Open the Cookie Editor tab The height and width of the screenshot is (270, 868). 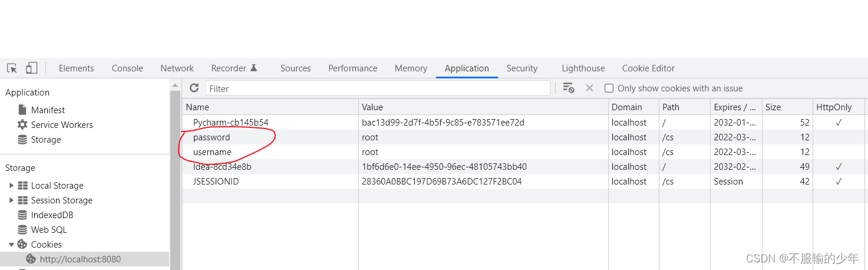648,68
